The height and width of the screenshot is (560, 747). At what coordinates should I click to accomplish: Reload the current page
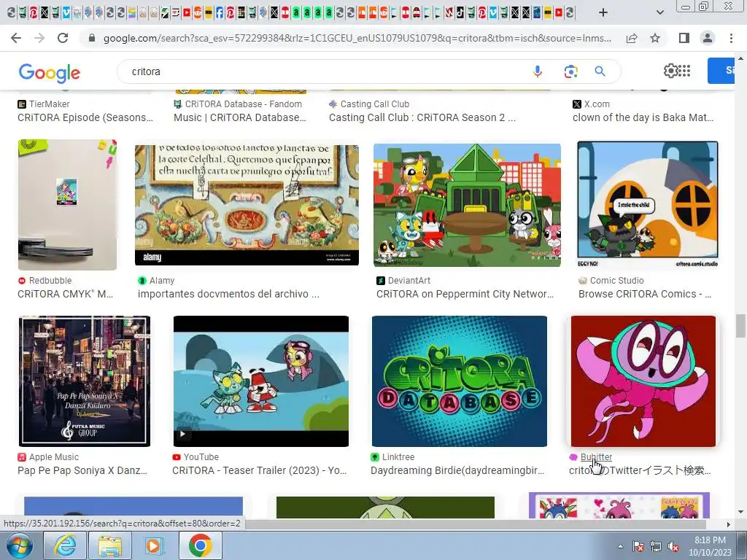(x=63, y=38)
